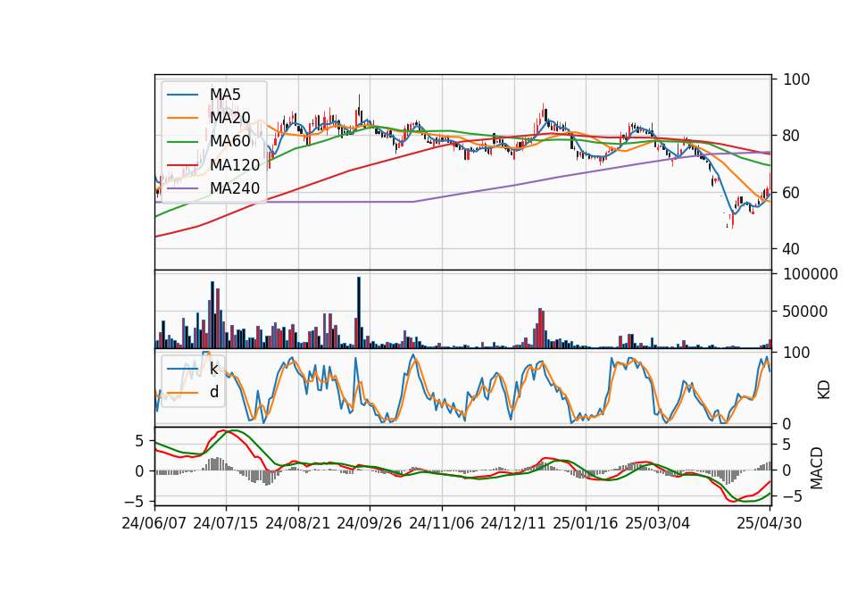Click the price axis label 40
Image resolution: width=857 pixels, height=616 pixels.
point(792,249)
